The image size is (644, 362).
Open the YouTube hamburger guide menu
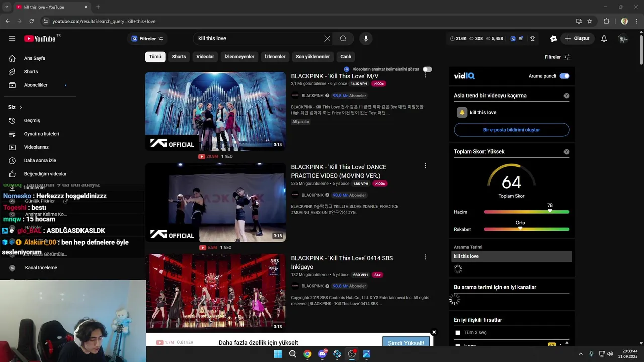(12, 39)
